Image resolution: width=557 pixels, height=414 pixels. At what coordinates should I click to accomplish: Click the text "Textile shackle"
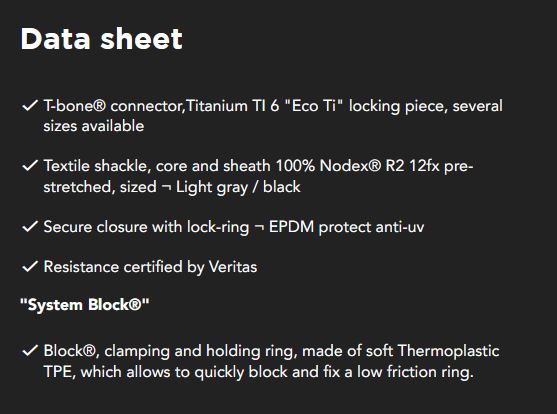(95, 166)
